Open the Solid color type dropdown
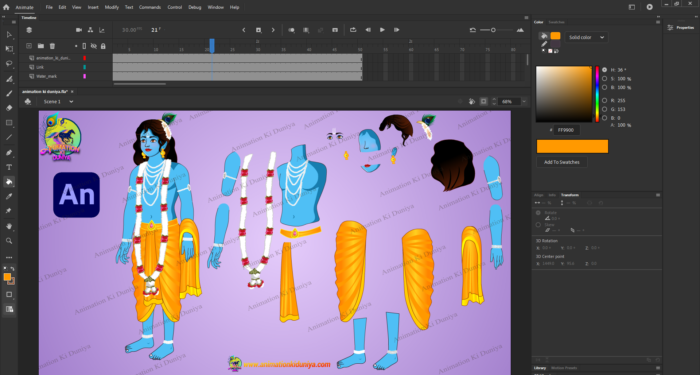 coord(586,38)
